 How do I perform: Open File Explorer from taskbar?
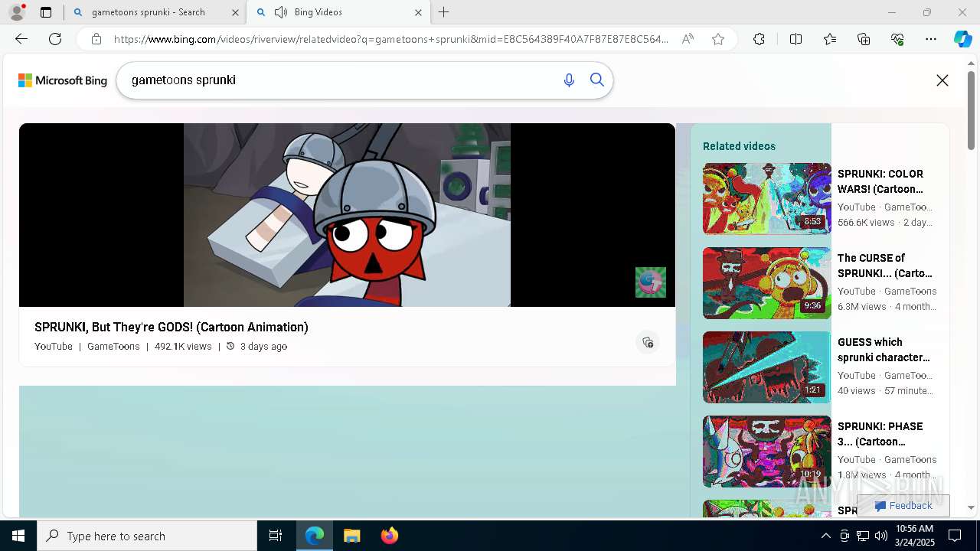(352, 536)
